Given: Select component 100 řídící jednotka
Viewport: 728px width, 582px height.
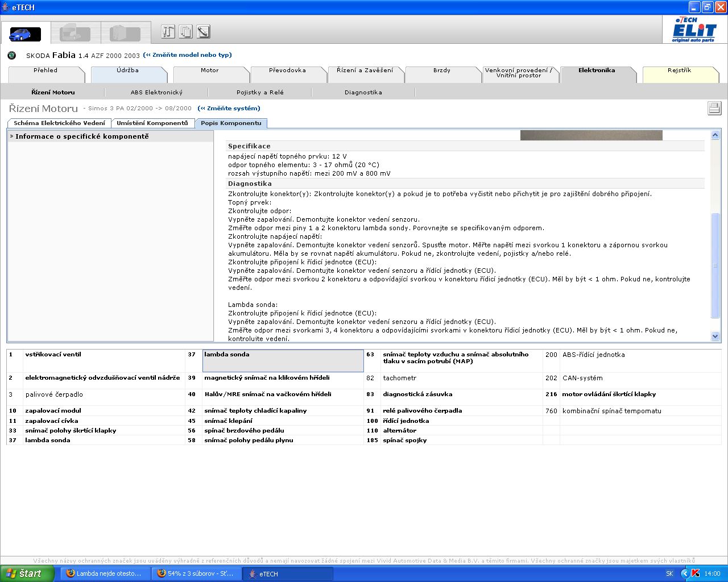Looking at the screenshot, I should [406, 421].
